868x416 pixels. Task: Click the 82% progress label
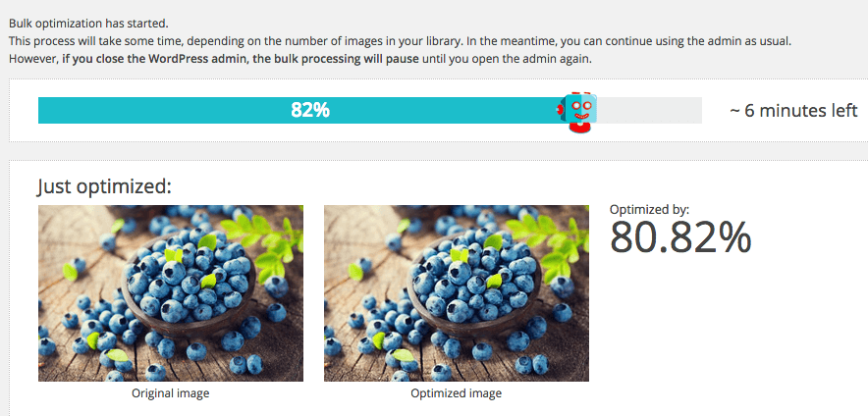coord(309,110)
